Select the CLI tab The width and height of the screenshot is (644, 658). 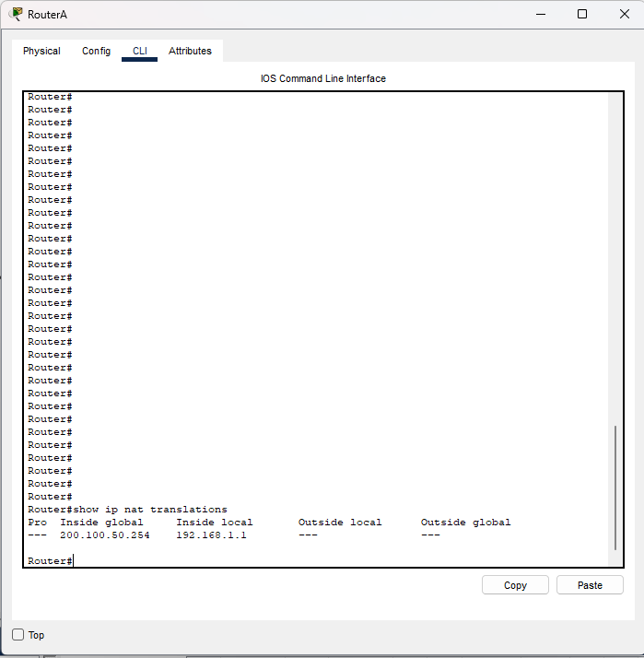[x=140, y=52]
